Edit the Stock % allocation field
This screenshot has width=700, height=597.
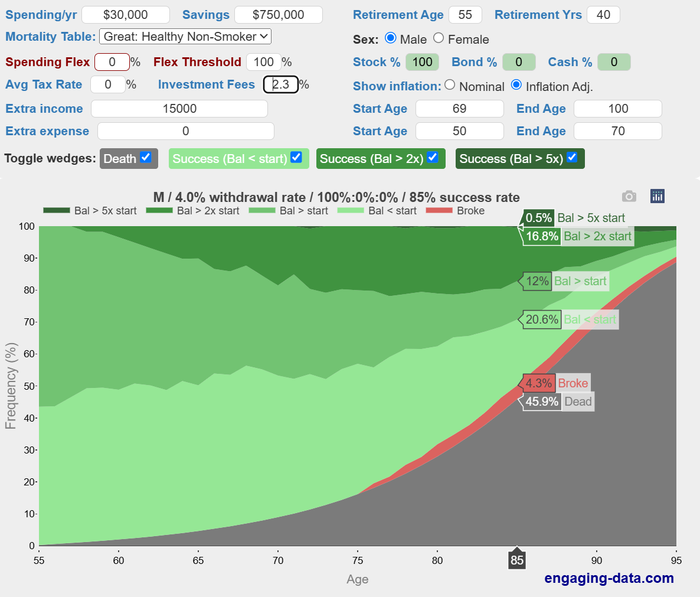(423, 62)
